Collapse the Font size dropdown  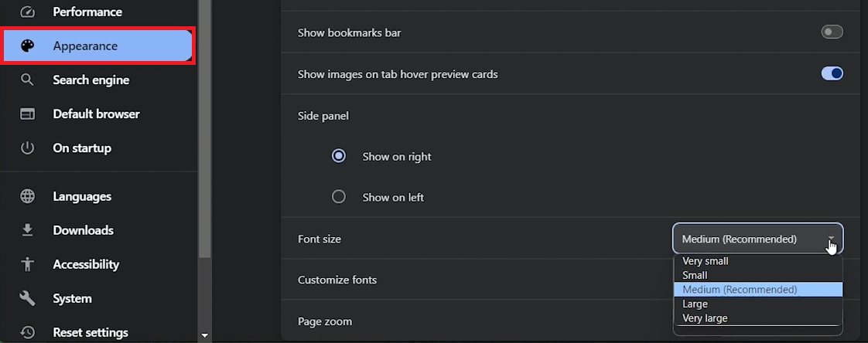[x=757, y=239]
